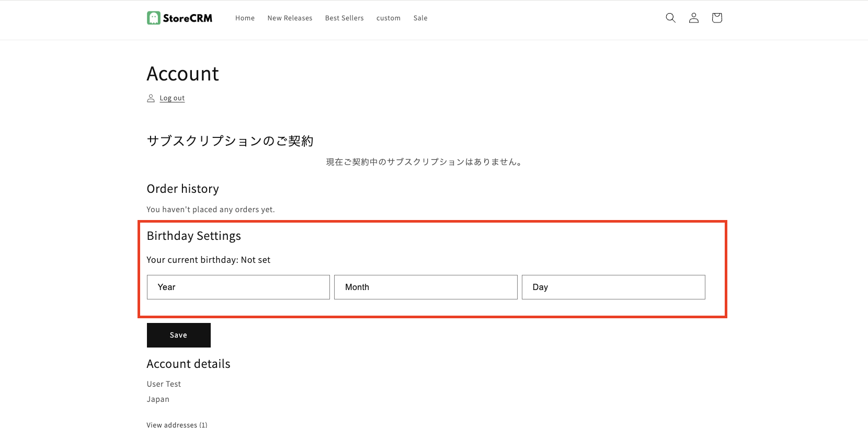Open the custom menu item

[x=389, y=18]
